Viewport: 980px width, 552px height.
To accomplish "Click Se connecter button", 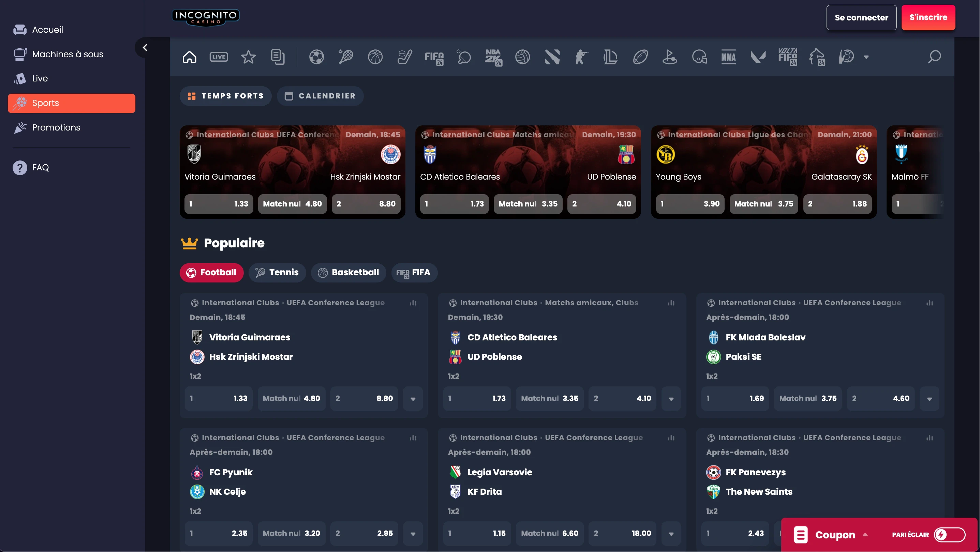I will 861,17.
